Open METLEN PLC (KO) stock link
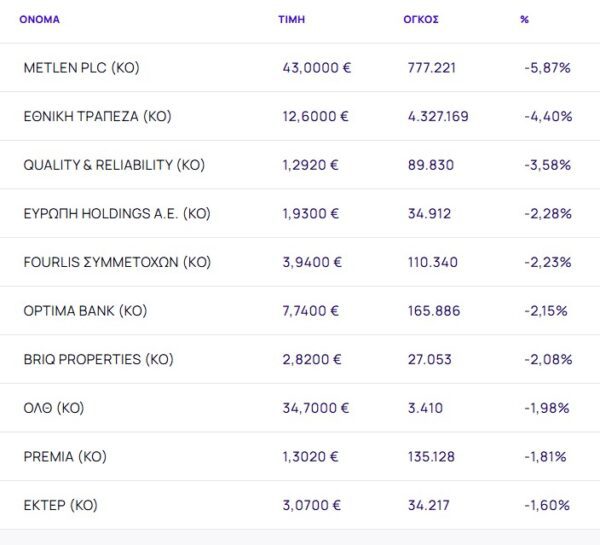Viewport: 600px width, 545px height. pos(81,68)
